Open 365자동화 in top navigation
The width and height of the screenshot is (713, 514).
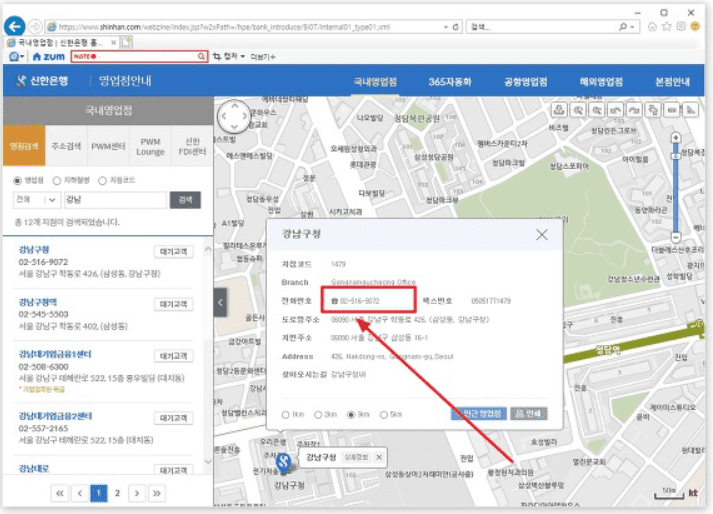pyautogui.click(x=450, y=81)
